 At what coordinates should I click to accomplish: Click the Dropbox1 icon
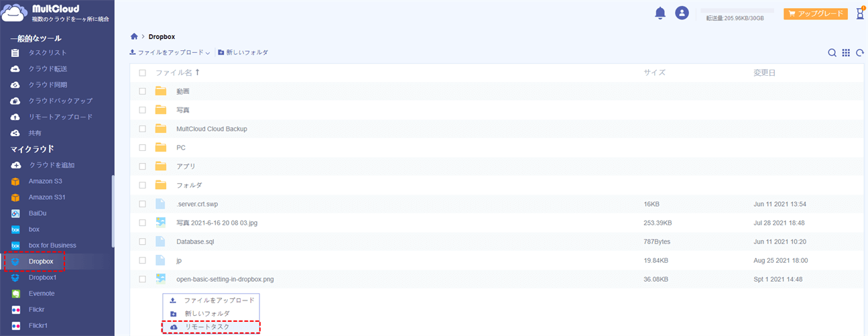(15, 277)
